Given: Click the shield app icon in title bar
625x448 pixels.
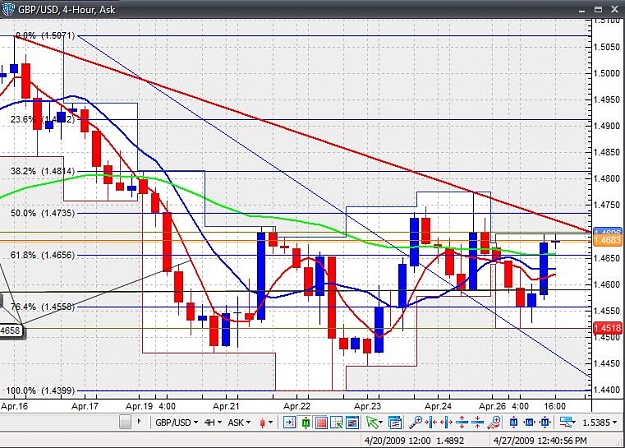Looking at the screenshot, I should [8, 9].
